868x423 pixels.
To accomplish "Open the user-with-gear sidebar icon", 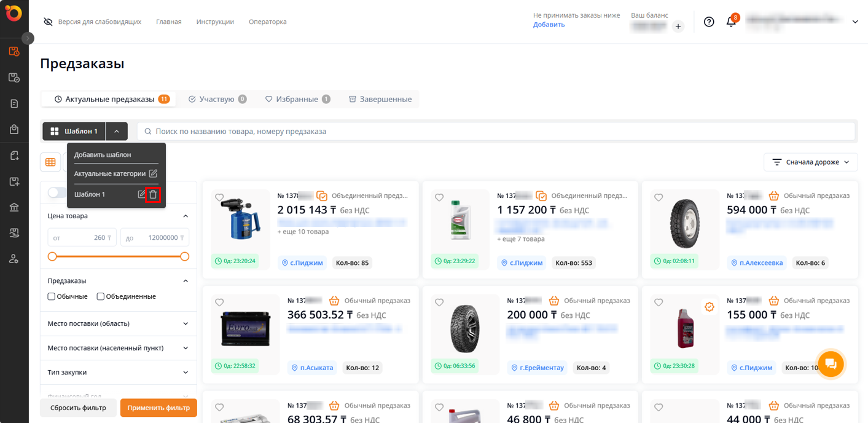I will click(14, 259).
